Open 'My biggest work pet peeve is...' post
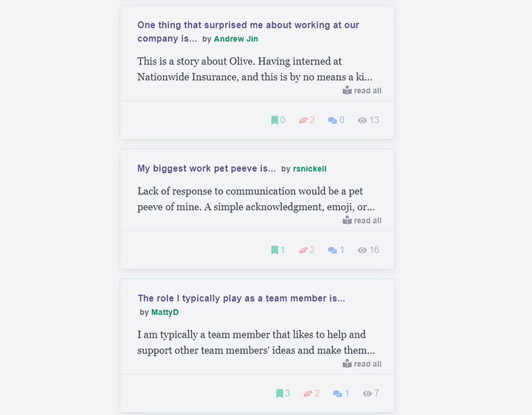The height and width of the screenshot is (415, 532). coord(207,169)
